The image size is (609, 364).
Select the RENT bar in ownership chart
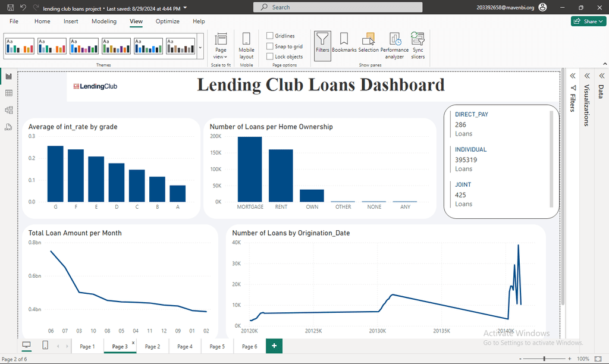[281, 175]
